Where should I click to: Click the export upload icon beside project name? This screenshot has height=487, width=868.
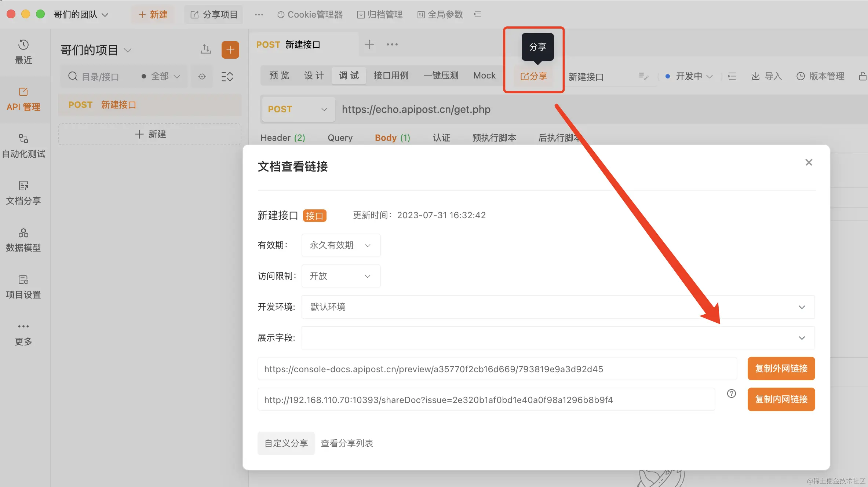tap(206, 49)
